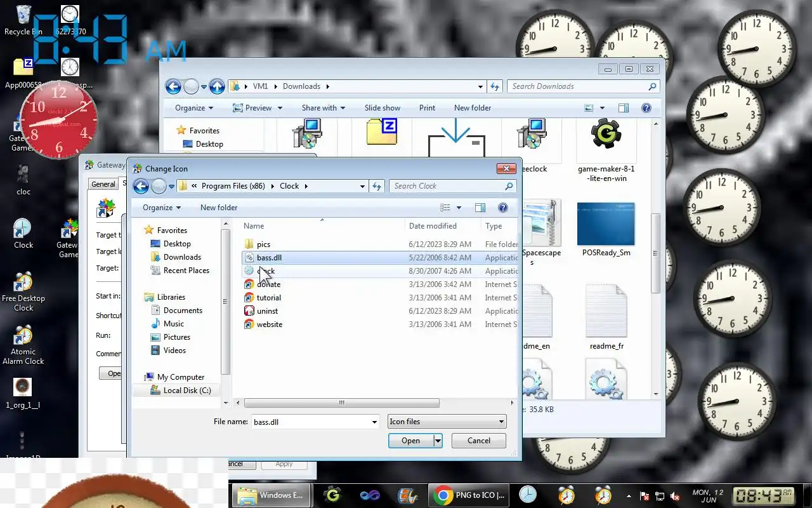This screenshot has width=812, height=508.
Task: Open help in Downloads window toolbar
Action: pyautogui.click(x=646, y=108)
